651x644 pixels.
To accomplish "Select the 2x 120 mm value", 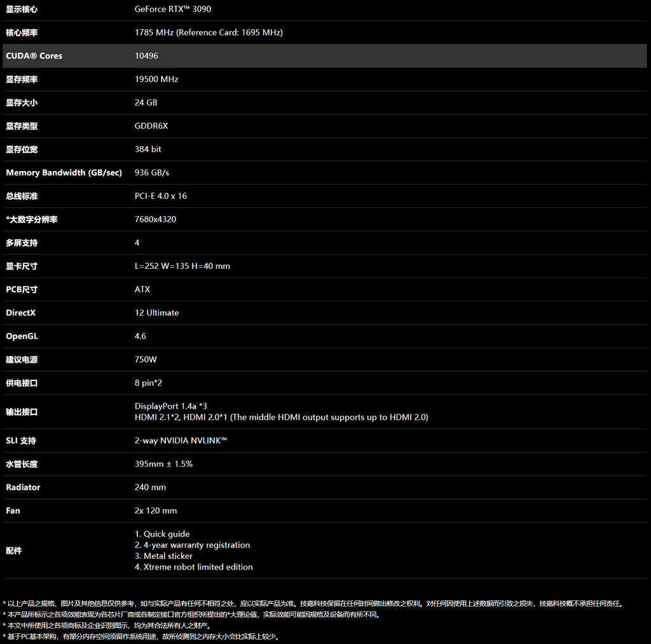I will tap(156, 510).
